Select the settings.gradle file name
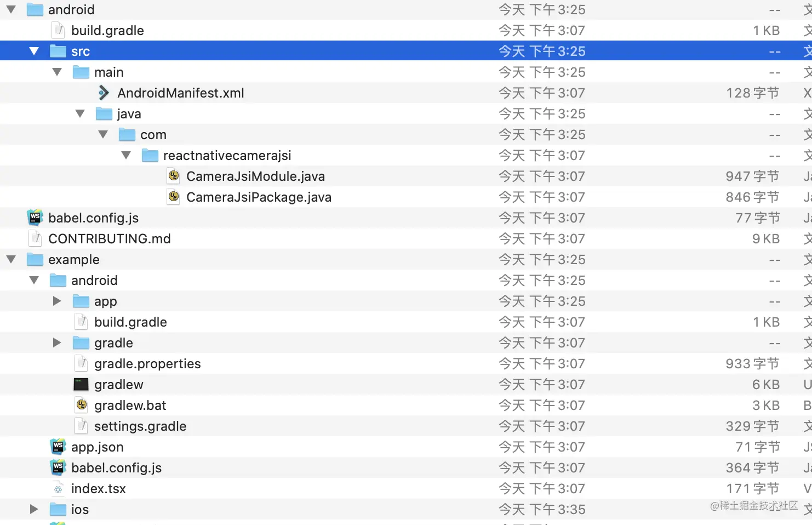812x525 pixels. tap(140, 426)
